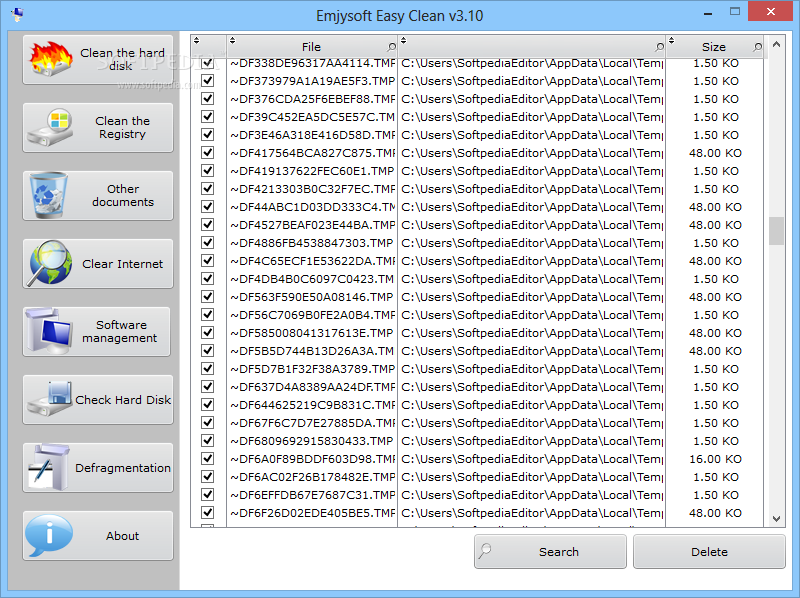
Task: Select file ~DF5B5D744B13D26A3A.TMP
Action: 312,351
